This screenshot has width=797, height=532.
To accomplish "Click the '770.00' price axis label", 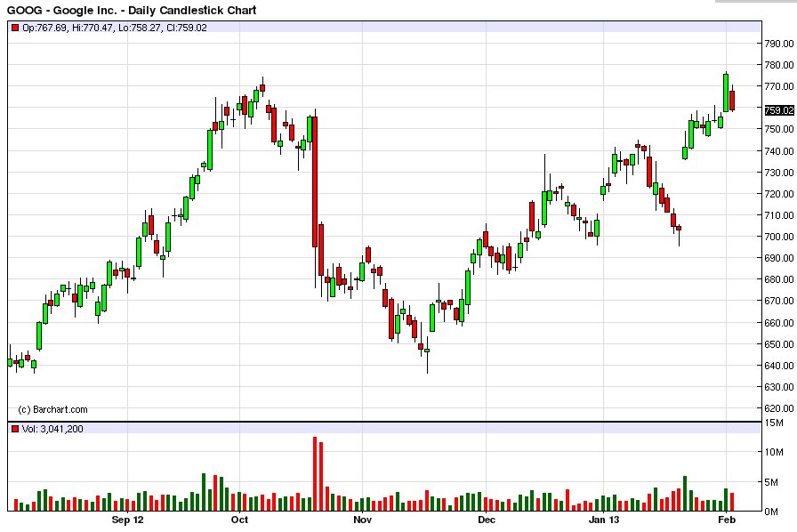I will point(778,86).
